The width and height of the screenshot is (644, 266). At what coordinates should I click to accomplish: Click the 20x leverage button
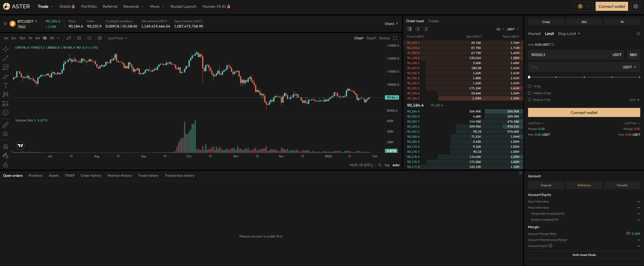pyautogui.click(x=584, y=22)
